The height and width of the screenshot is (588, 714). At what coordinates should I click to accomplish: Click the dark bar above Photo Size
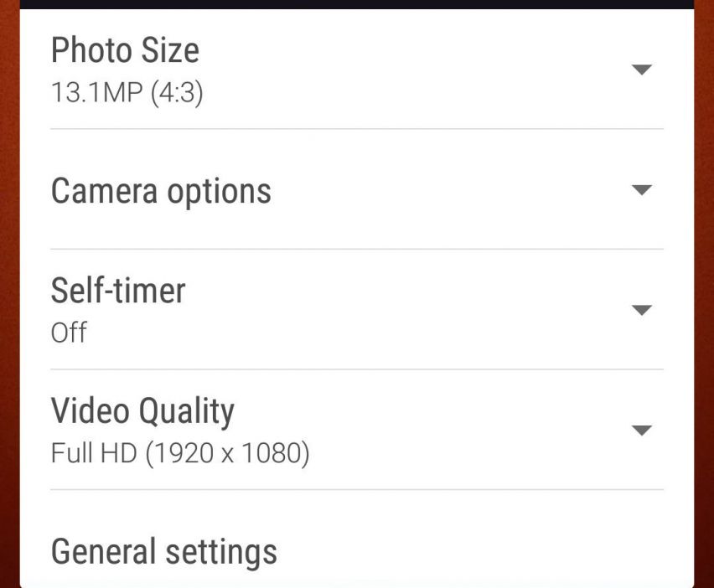pyautogui.click(x=357, y=4)
